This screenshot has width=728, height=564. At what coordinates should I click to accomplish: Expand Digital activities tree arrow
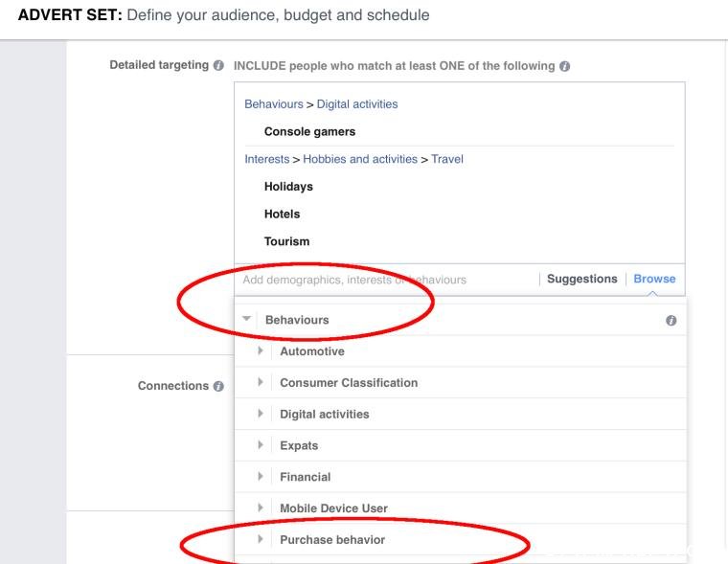(261, 414)
